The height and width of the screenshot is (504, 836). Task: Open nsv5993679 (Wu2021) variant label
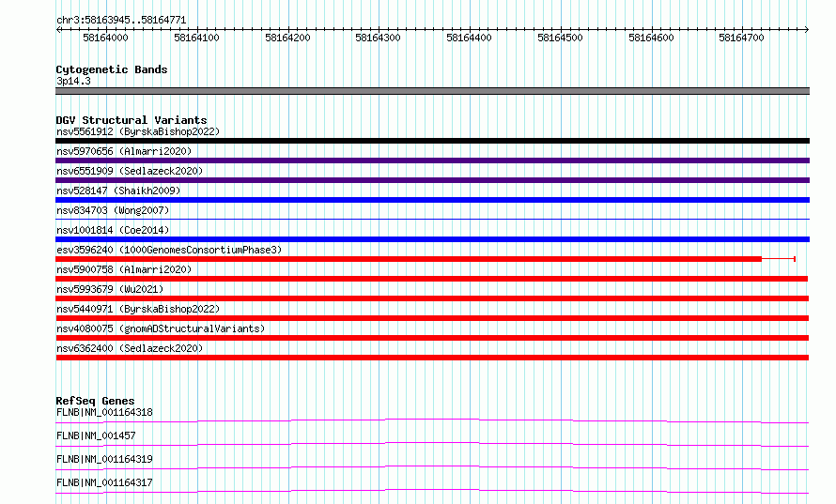tap(110, 289)
